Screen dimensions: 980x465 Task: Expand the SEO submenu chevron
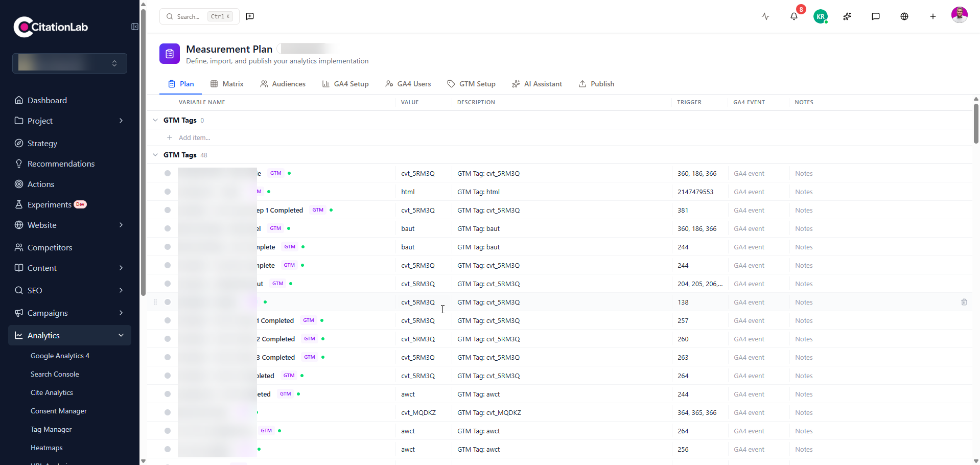(x=121, y=290)
